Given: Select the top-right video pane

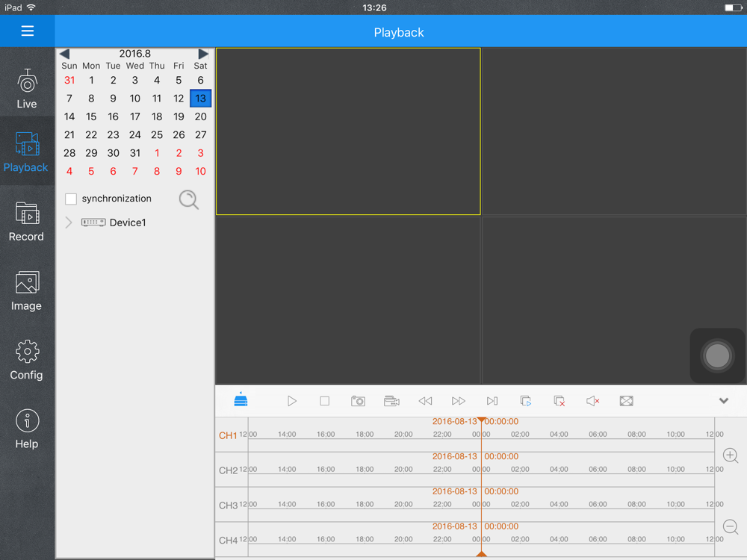Looking at the screenshot, I should coord(615,131).
